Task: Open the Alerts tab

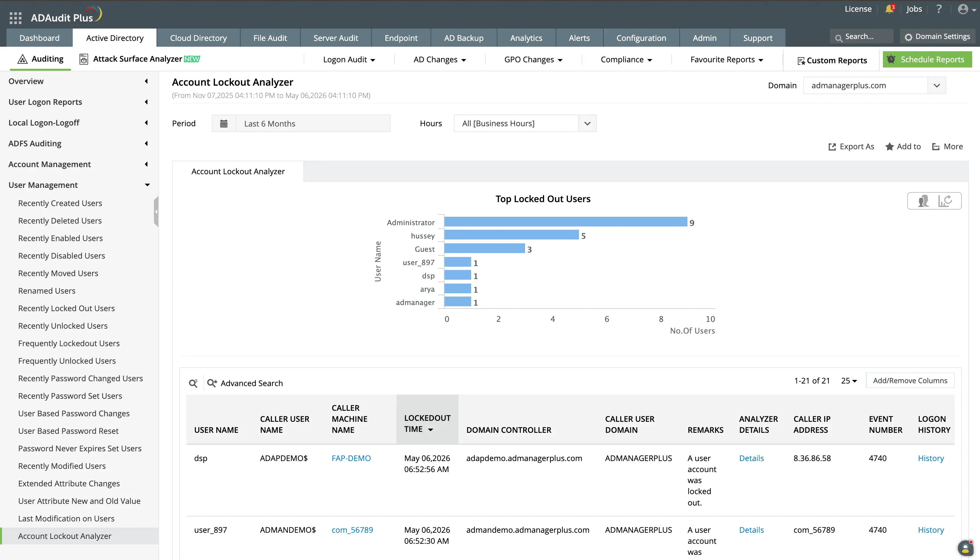Action: click(x=579, y=38)
